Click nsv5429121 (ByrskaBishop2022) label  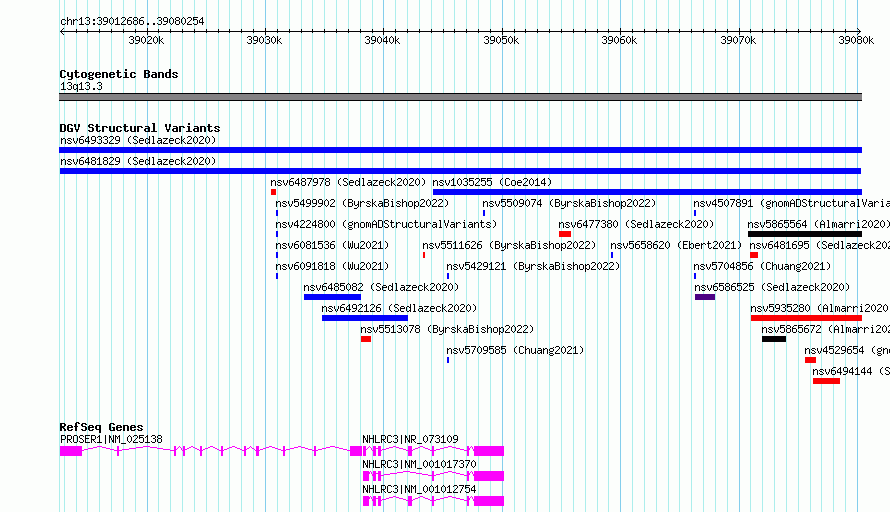click(533, 266)
